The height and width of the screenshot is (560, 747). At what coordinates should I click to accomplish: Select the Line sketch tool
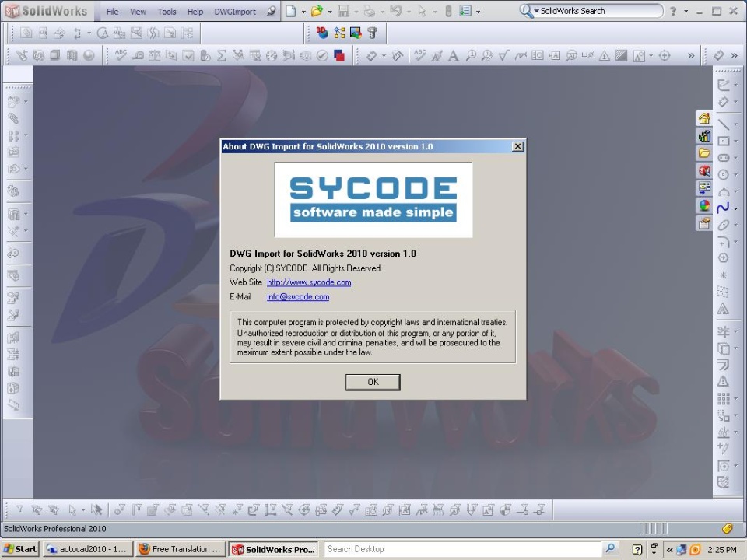(x=723, y=124)
